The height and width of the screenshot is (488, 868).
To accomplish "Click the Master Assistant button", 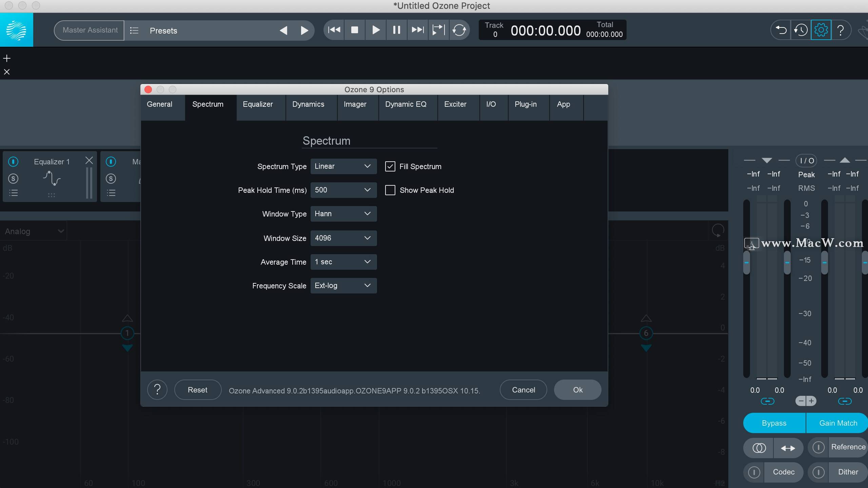I will (x=90, y=30).
